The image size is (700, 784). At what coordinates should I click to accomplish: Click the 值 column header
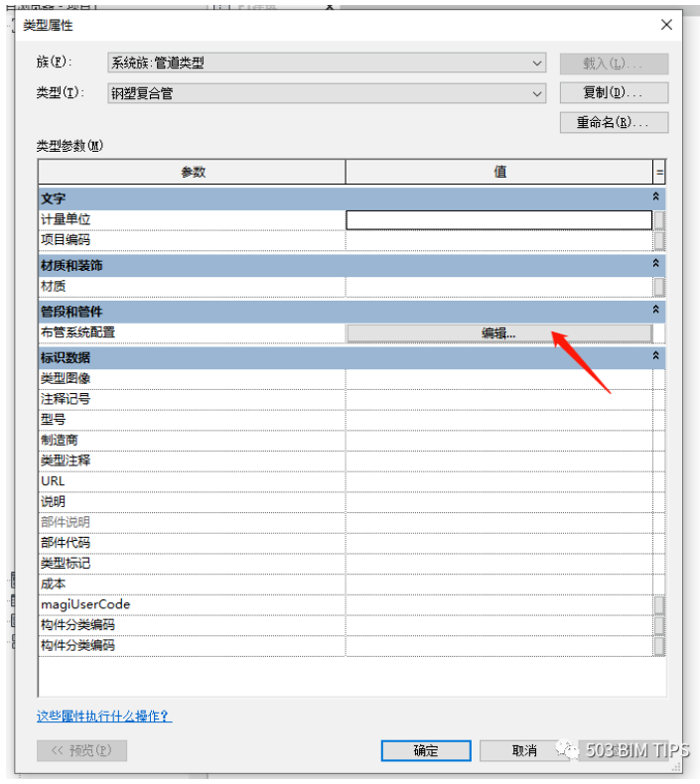pyautogui.click(x=499, y=172)
